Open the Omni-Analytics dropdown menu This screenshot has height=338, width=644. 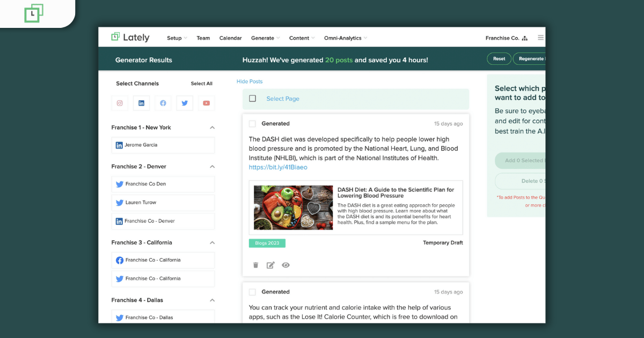coord(346,38)
